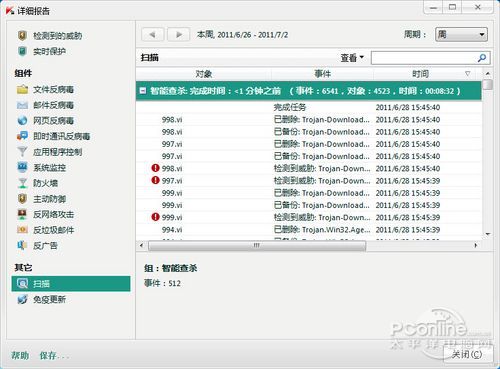Click the 对象 column header
The image size is (500, 369).
204,74
